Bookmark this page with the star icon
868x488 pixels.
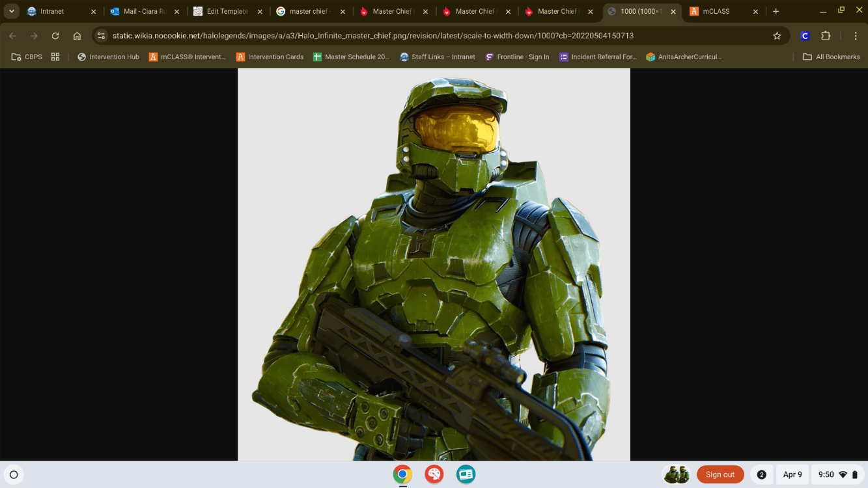777,36
